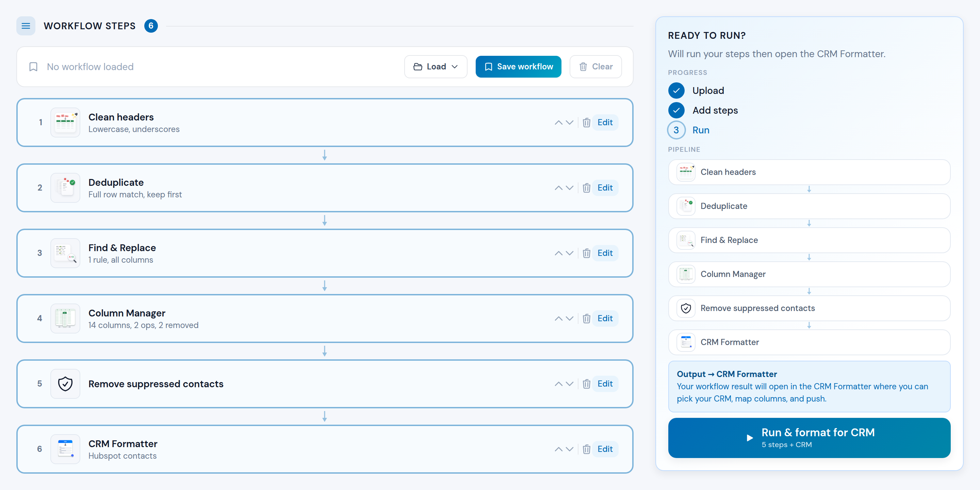Move Clean headers step up
The image size is (980, 490).
(558, 122)
